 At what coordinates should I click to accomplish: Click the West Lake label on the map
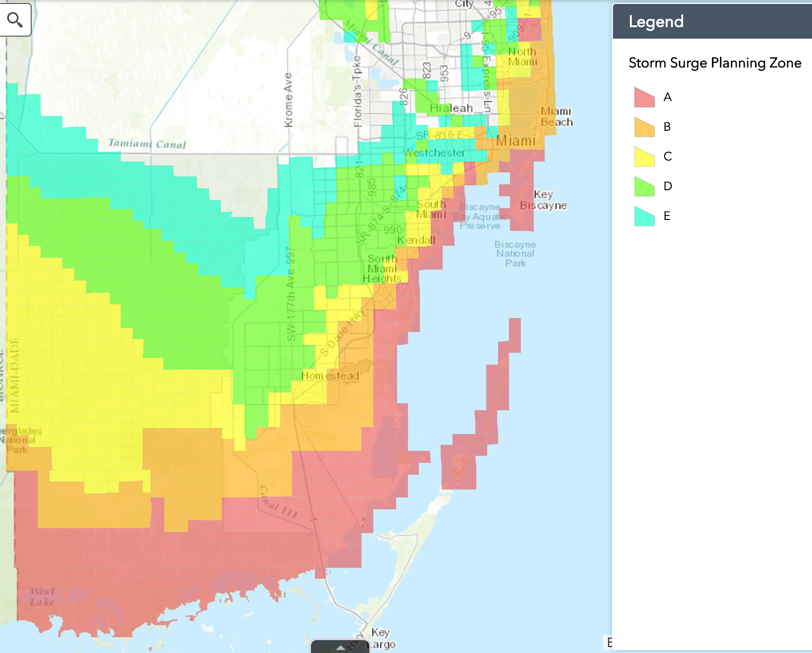(42, 597)
